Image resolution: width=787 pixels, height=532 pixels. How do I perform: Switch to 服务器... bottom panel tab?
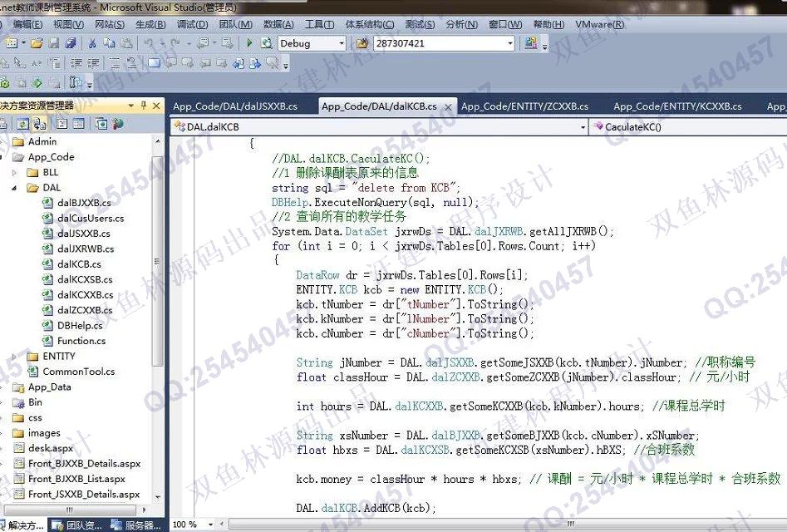(x=135, y=525)
